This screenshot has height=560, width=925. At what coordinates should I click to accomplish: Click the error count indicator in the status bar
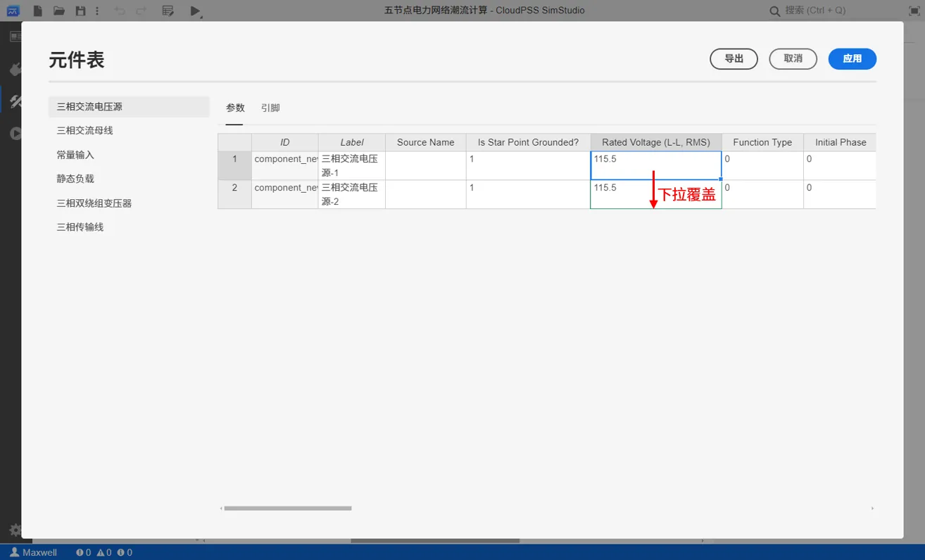[x=83, y=552]
